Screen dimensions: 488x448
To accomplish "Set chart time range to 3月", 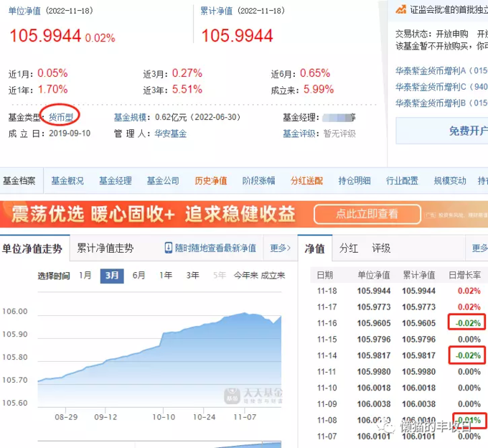I will tap(112, 276).
